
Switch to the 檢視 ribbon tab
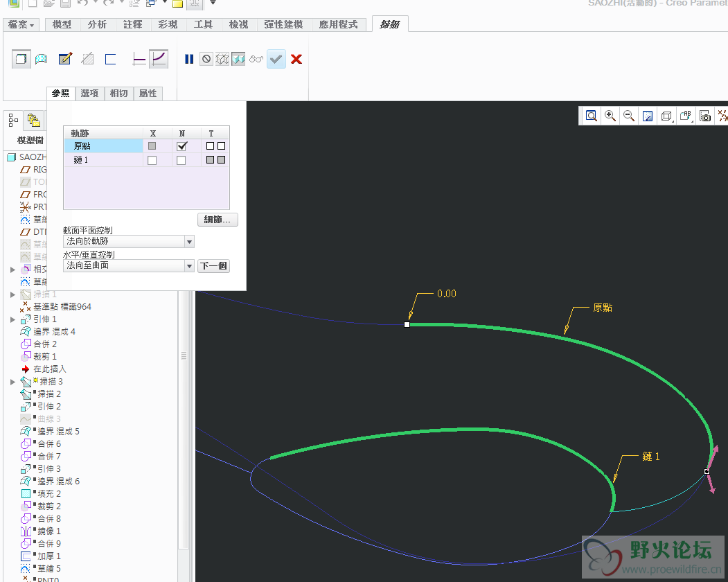239,25
